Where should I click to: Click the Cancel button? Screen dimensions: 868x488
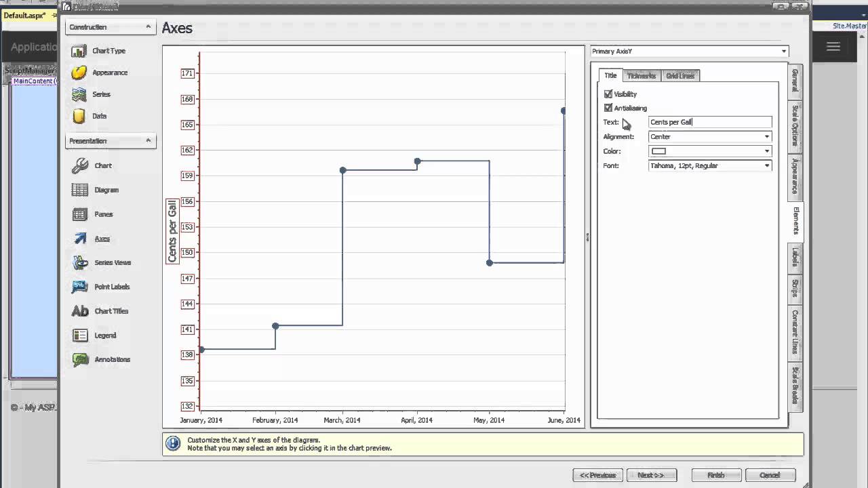pyautogui.click(x=770, y=475)
